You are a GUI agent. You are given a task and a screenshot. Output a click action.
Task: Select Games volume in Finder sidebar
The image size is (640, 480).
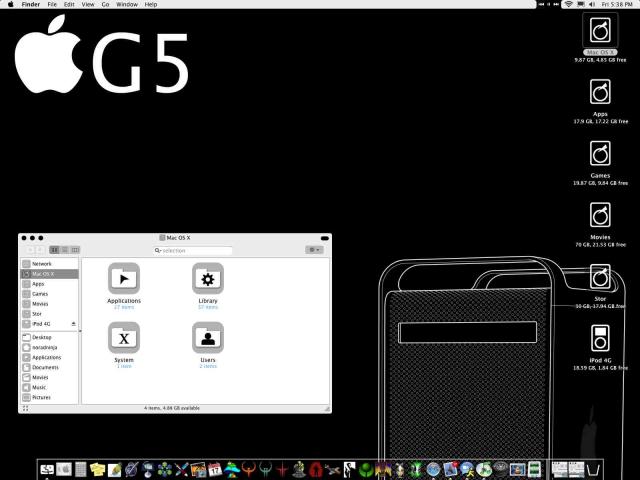point(49,294)
